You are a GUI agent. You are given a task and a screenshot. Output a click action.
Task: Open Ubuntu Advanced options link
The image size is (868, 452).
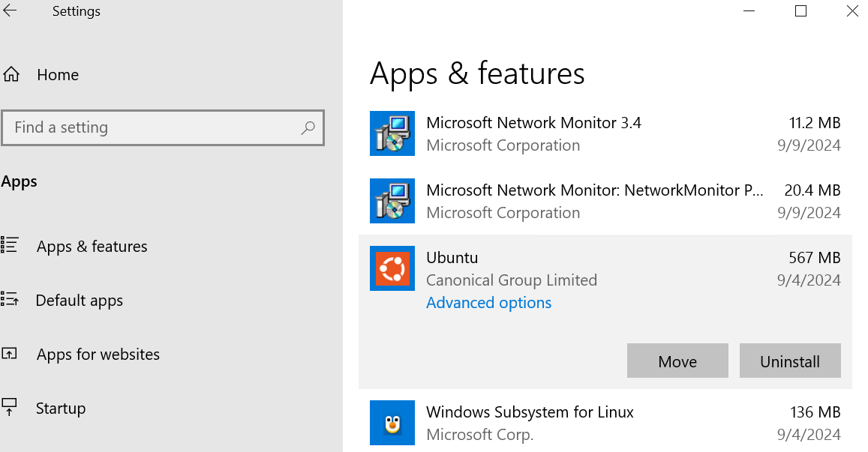pyautogui.click(x=489, y=303)
